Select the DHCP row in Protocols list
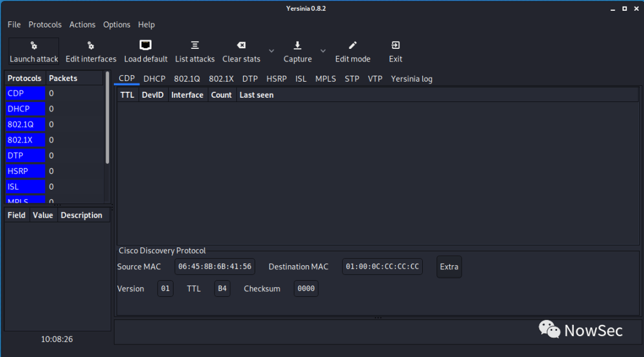 pyautogui.click(x=54, y=108)
